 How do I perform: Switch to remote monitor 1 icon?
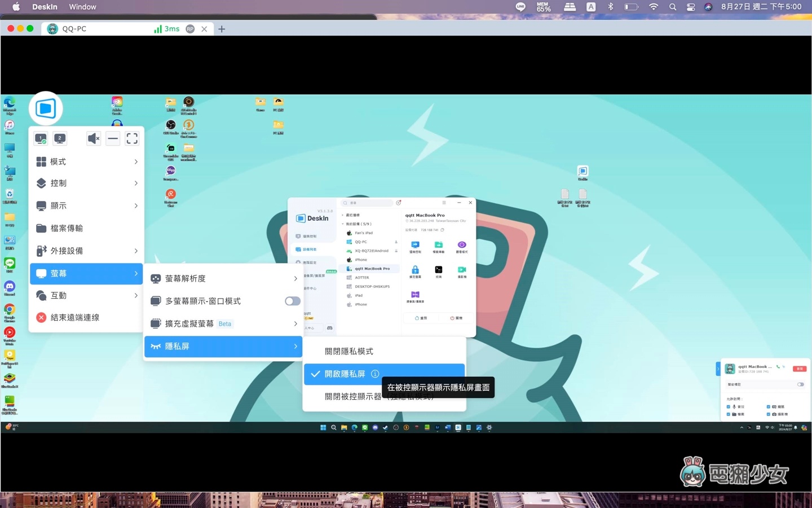point(41,138)
